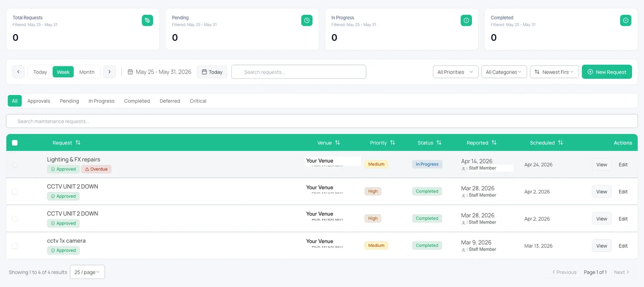The width and height of the screenshot is (644, 287).
Task: Open the Pending tab
Action: [69, 101]
